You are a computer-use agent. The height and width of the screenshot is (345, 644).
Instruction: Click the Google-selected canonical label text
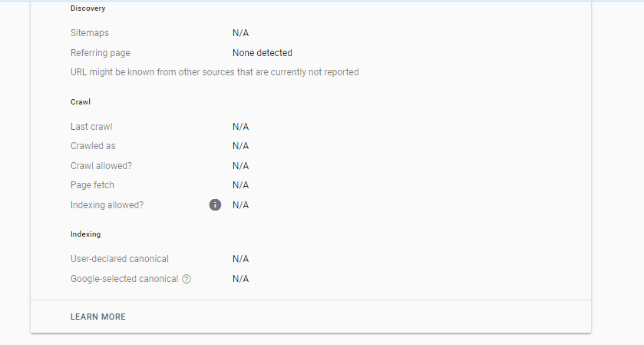pyautogui.click(x=124, y=279)
